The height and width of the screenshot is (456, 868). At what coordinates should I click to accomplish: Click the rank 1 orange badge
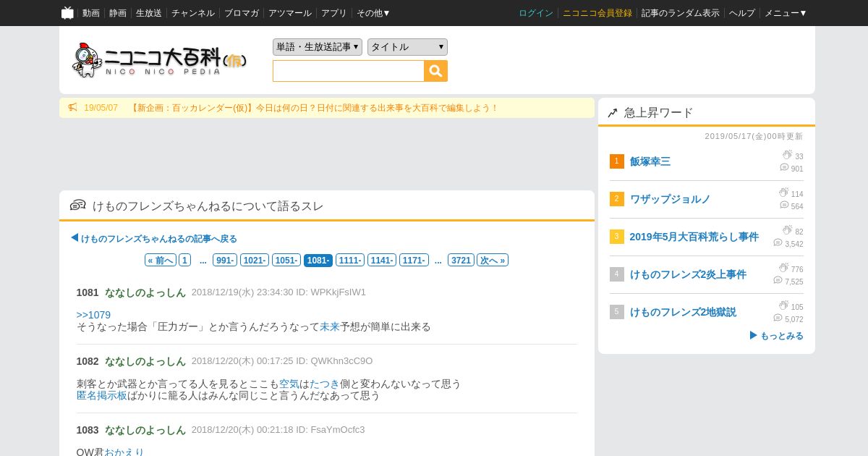pyautogui.click(x=616, y=161)
